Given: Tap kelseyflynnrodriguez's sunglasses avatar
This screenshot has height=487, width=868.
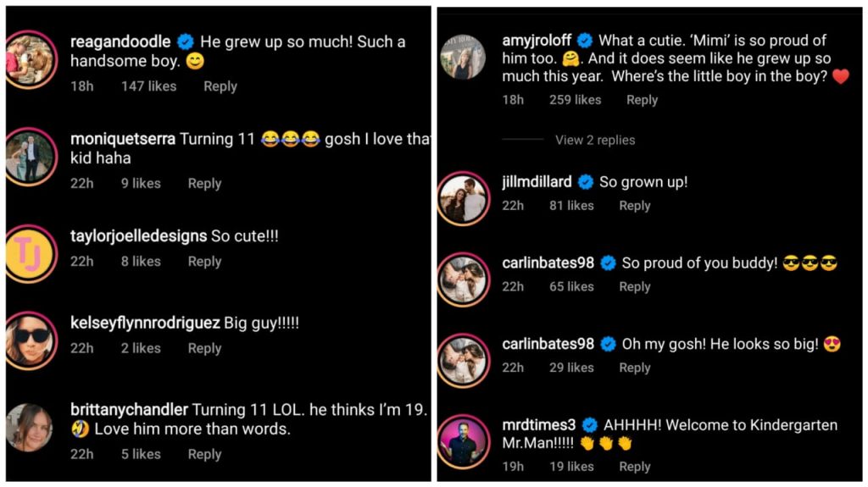Looking at the screenshot, I should click(x=31, y=340).
